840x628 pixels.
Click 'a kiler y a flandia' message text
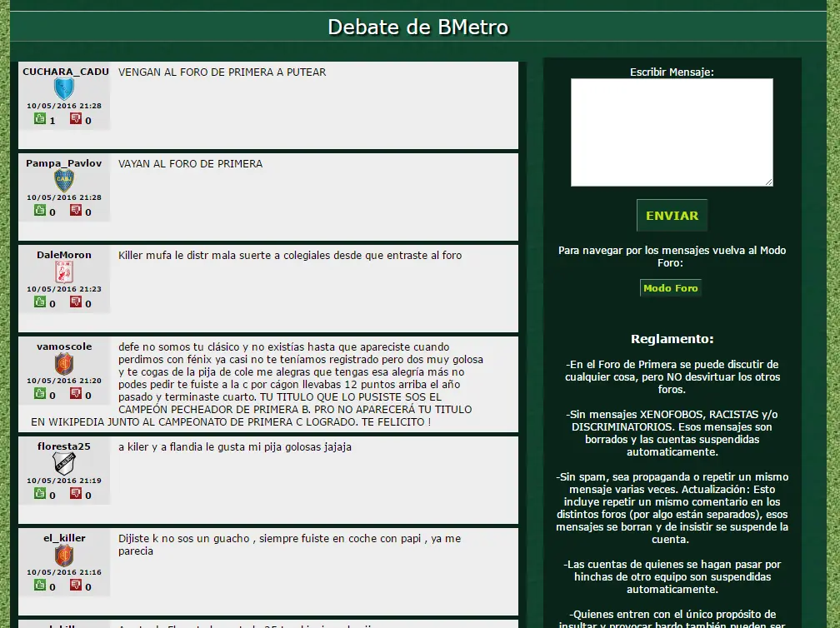point(235,447)
